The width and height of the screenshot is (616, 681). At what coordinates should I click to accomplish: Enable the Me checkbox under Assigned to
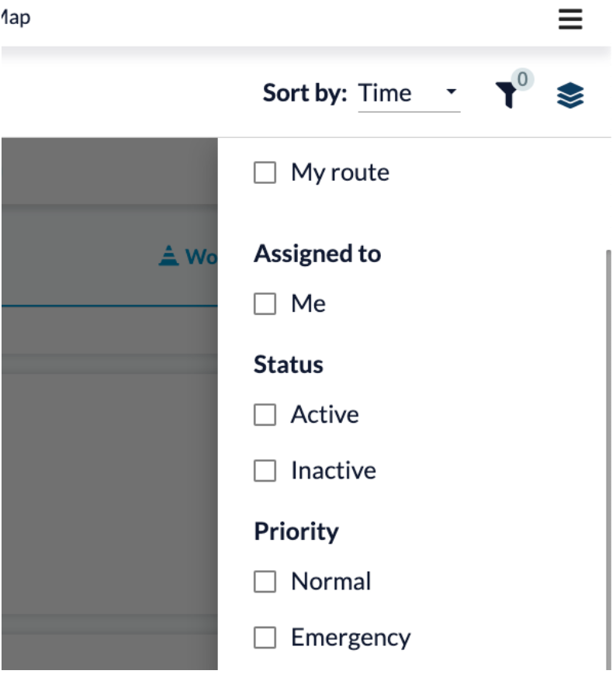pyautogui.click(x=265, y=303)
